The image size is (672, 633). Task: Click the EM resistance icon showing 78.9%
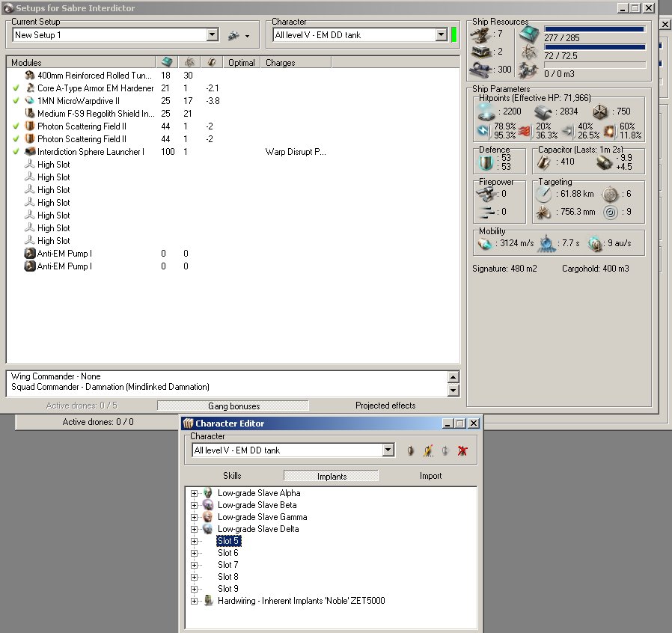483,131
